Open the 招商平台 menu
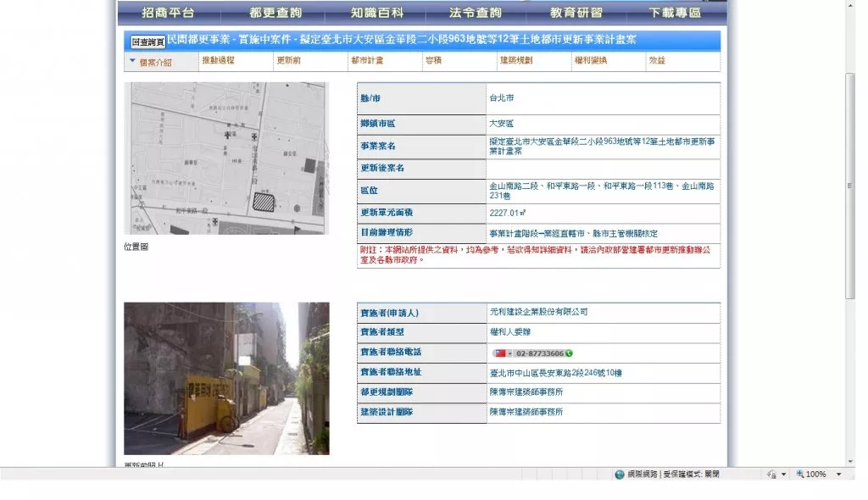Screen dimensions: 868x500 [168, 13]
